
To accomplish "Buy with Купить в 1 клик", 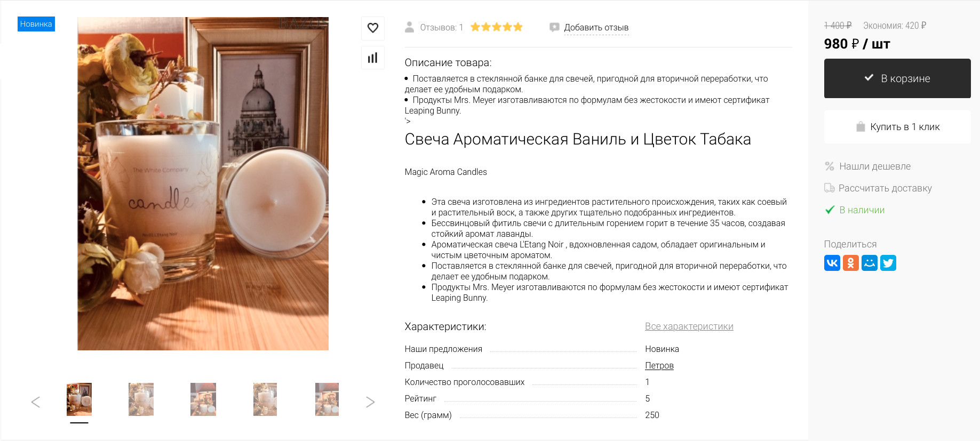I will point(897,127).
